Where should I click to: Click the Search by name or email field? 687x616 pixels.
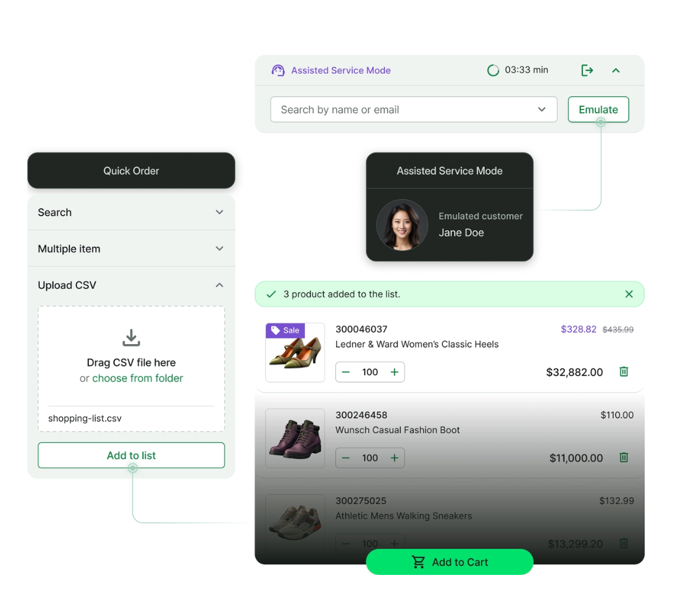coord(414,110)
